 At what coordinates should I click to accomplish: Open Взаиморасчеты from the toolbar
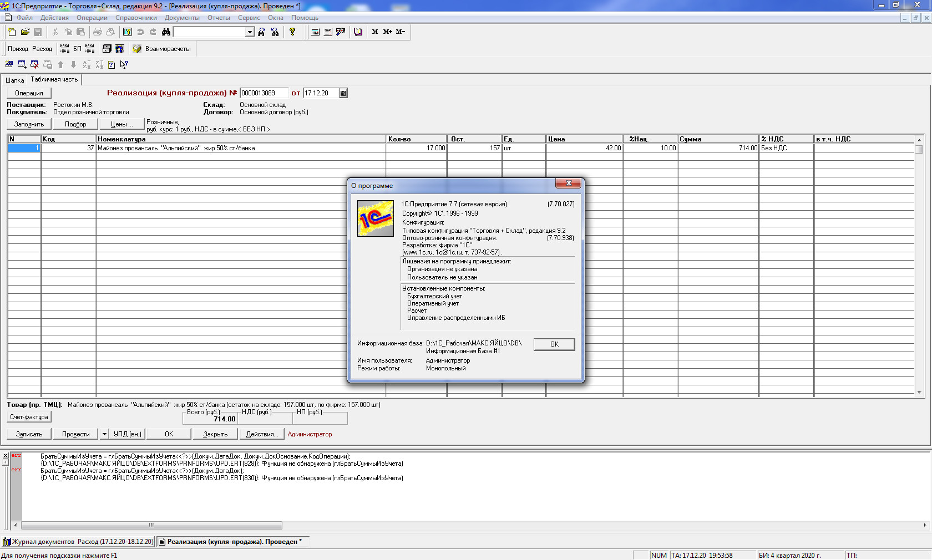pos(162,49)
